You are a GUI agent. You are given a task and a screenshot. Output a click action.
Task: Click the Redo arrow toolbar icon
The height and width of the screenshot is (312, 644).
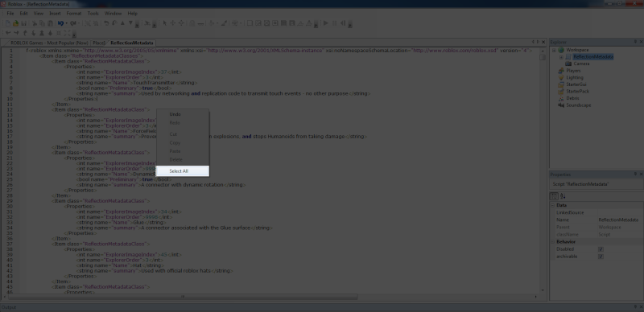72,23
